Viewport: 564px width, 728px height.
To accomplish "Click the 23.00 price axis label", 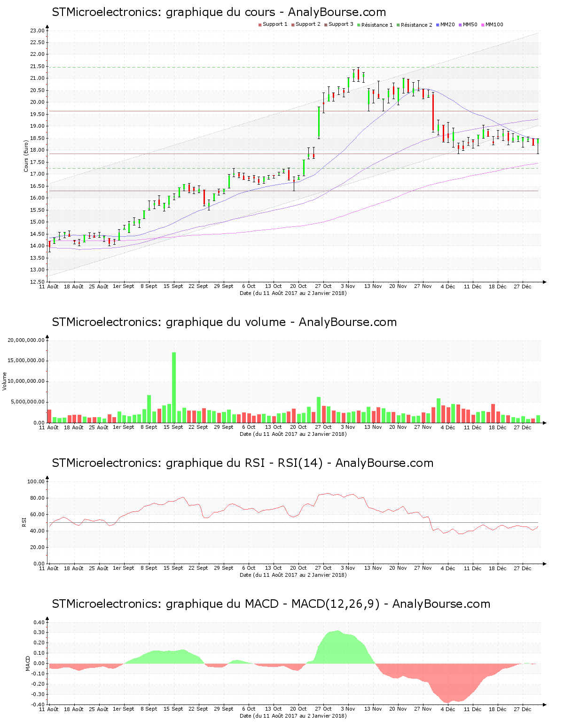I will tap(37, 31).
